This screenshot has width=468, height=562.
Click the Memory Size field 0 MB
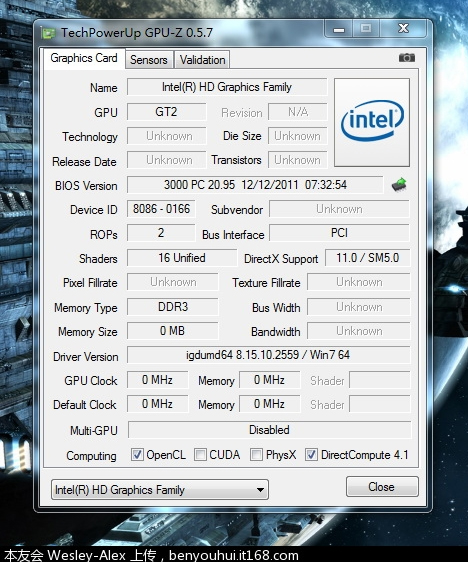point(173,331)
